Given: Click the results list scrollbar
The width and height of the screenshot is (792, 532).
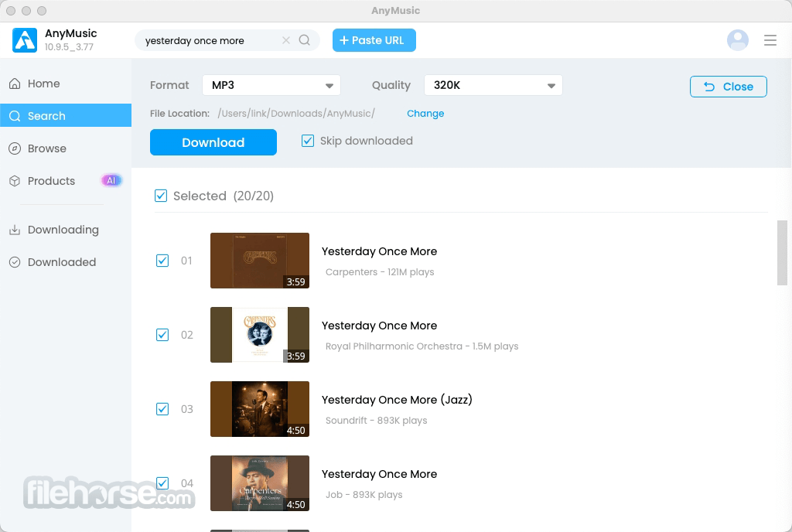Looking at the screenshot, I should [x=782, y=252].
